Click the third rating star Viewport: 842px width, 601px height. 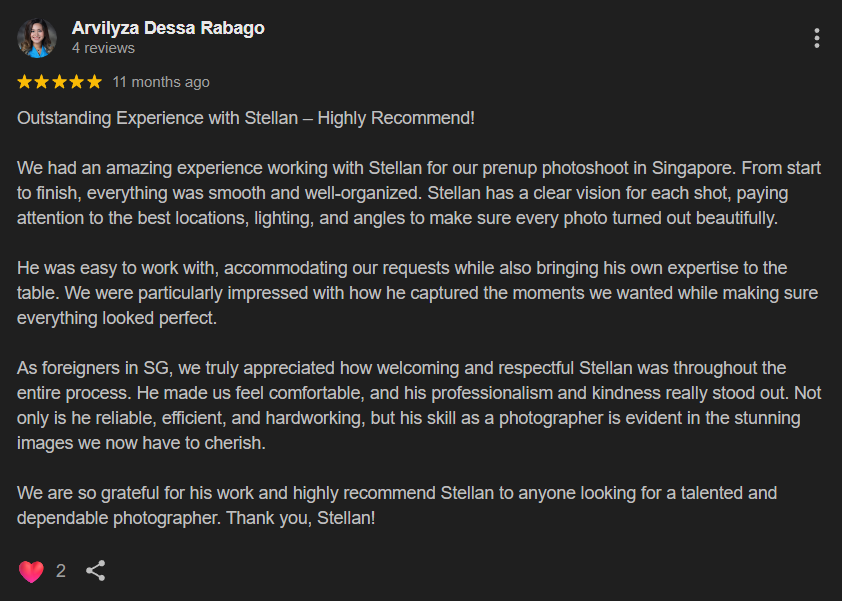coord(60,82)
